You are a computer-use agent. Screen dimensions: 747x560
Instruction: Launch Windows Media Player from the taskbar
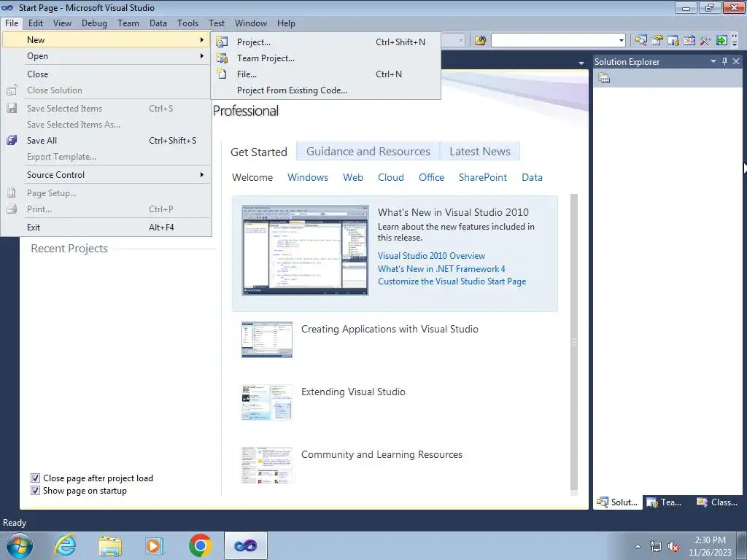click(155, 545)
